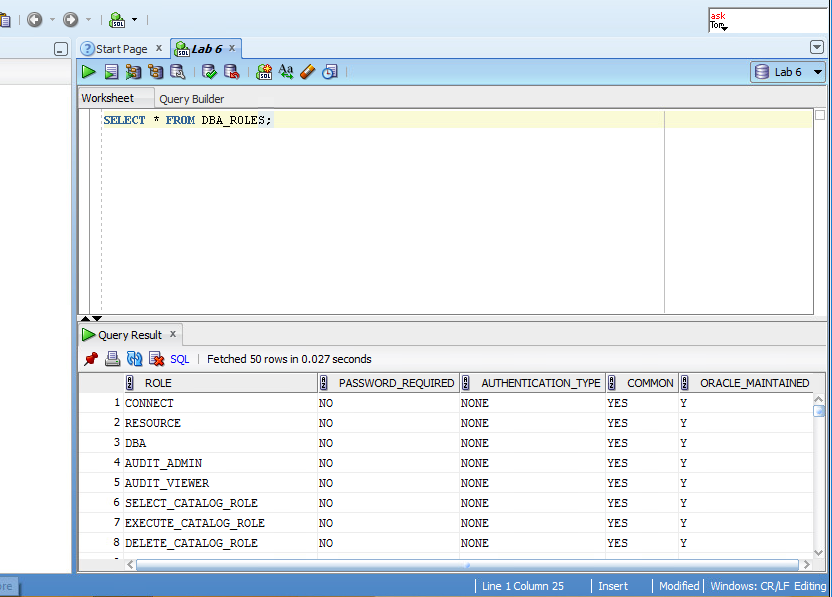Toggle Insert mode in the status bar
The height and width of the screenshot is (597, 832).
[x=612, y=586]
